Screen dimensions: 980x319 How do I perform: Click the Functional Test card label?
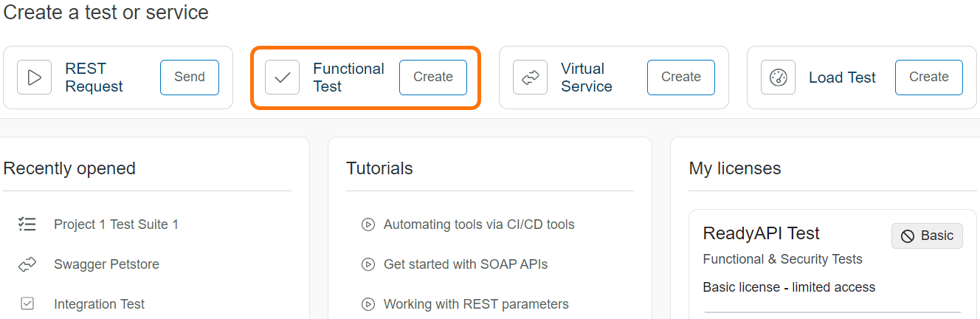point(348,78)
